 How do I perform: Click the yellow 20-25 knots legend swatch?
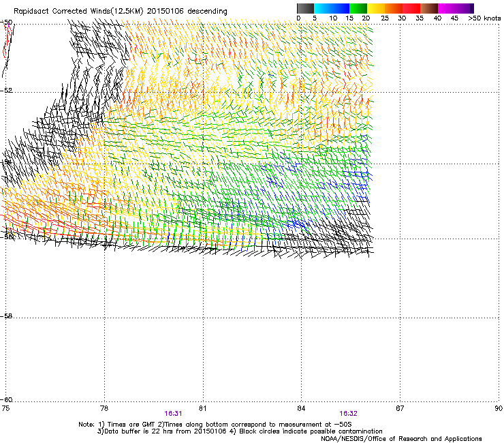coord(376,8)
